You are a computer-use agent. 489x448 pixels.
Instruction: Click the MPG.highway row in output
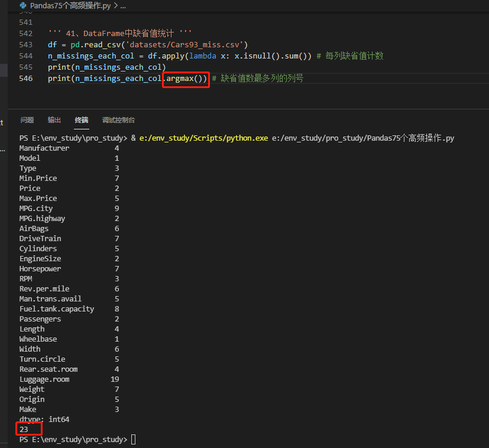(x=69, y=219)
